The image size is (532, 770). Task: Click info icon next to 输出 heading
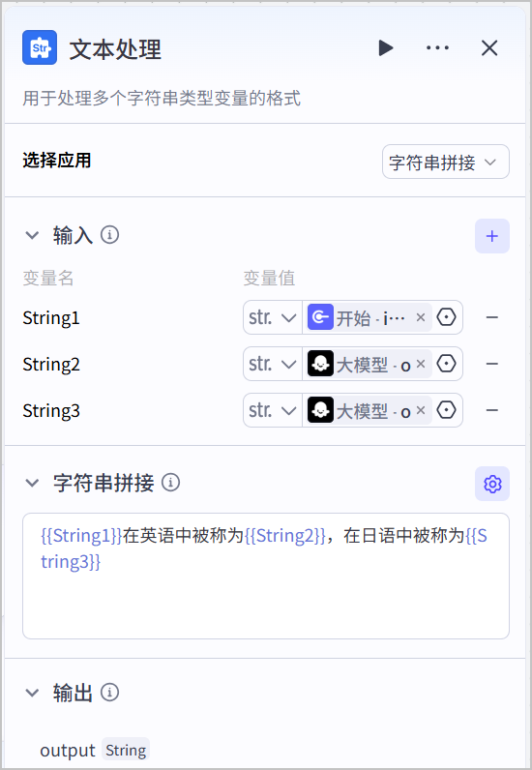pos(110,693)
